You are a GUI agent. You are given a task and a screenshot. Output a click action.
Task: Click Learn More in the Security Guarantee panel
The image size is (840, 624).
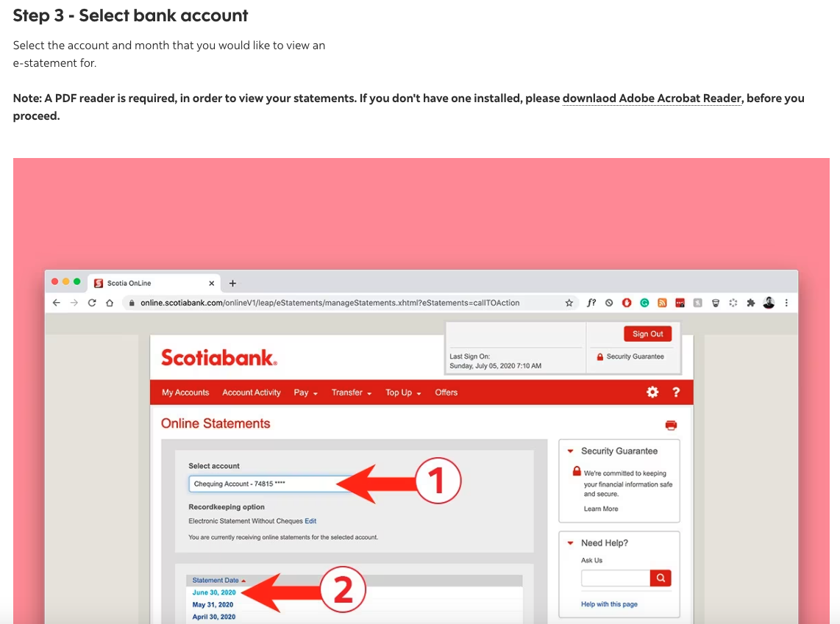tap(600, 509)
